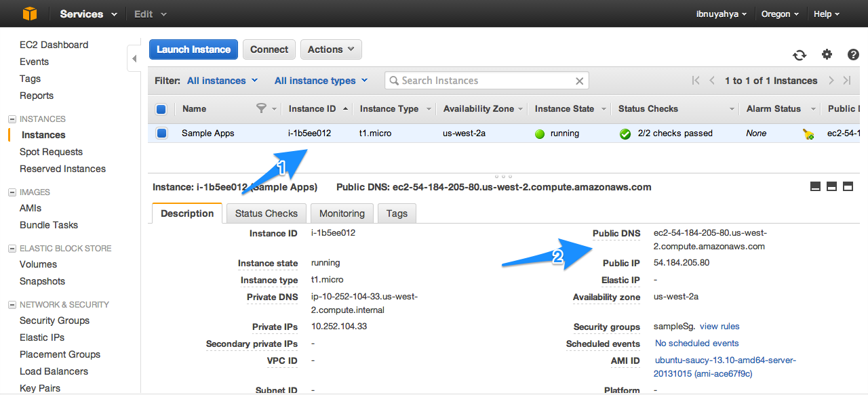Click the AWS orange cube logo
The image size is (868, 395).
coord(29,14)
